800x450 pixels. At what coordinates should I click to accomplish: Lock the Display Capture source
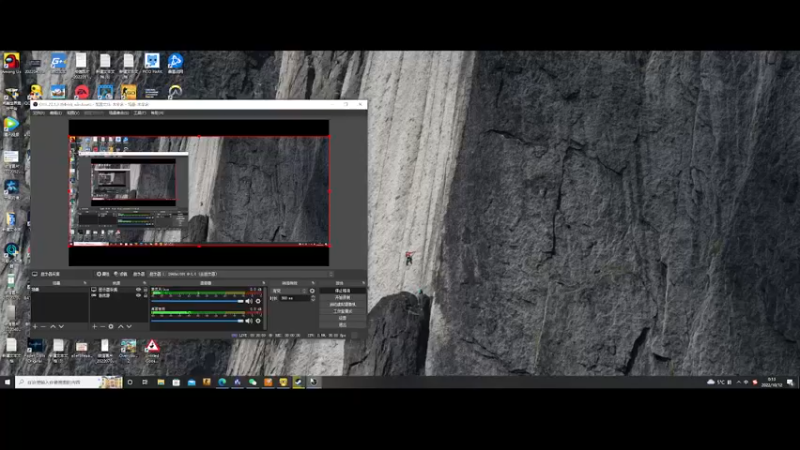pos(145,289)
